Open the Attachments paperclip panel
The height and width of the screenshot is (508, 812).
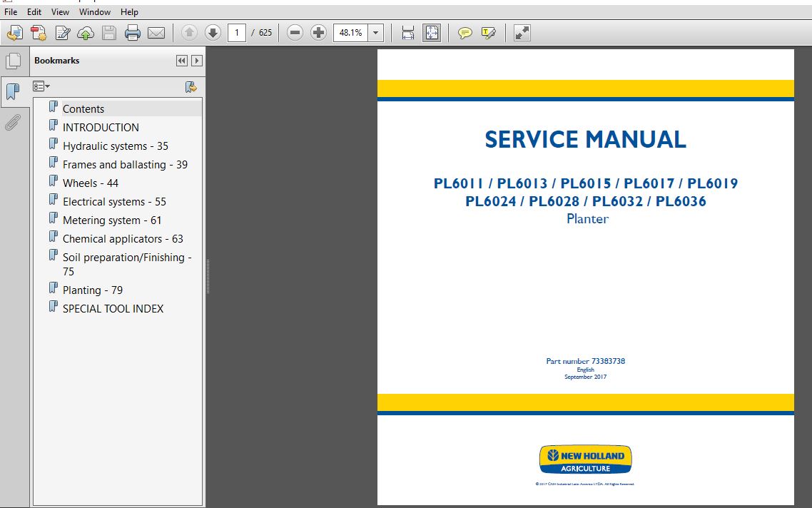coord(14,123)
